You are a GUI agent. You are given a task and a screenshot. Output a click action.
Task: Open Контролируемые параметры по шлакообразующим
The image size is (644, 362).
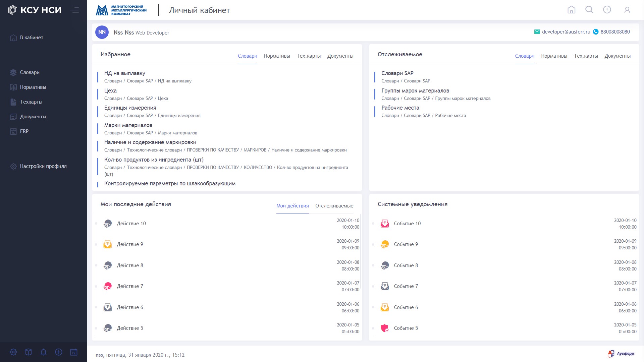coord(170,183)
